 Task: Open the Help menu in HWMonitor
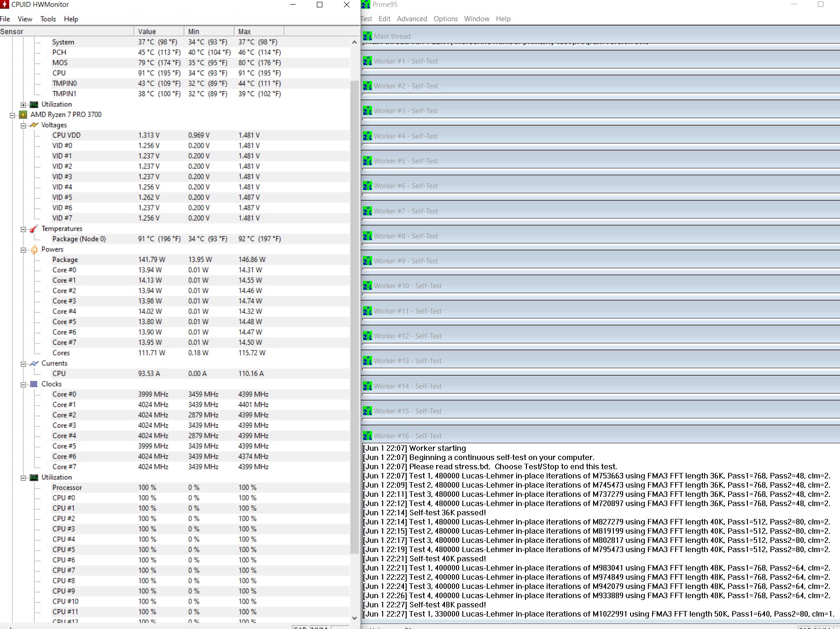tap(71, 19)
